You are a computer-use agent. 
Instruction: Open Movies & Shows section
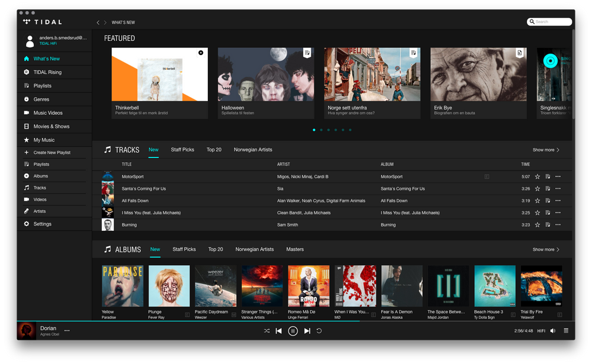52,127
